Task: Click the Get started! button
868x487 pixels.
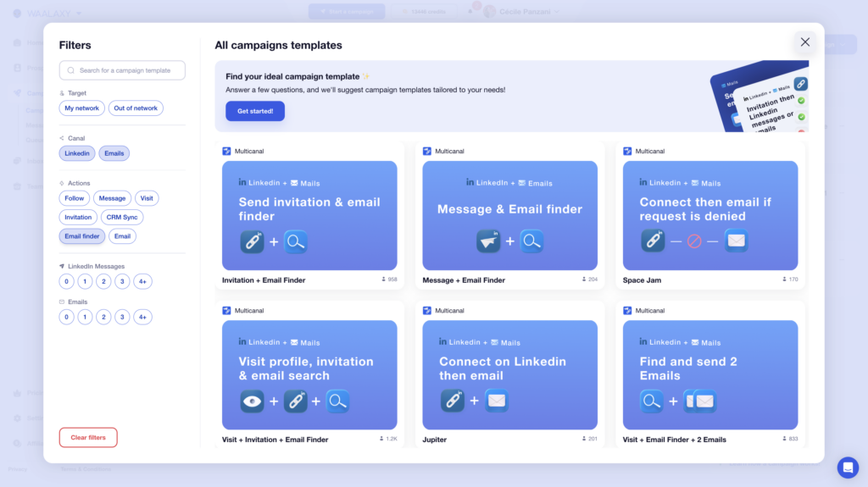Action: pyautogui.click(x=255, y=111)
